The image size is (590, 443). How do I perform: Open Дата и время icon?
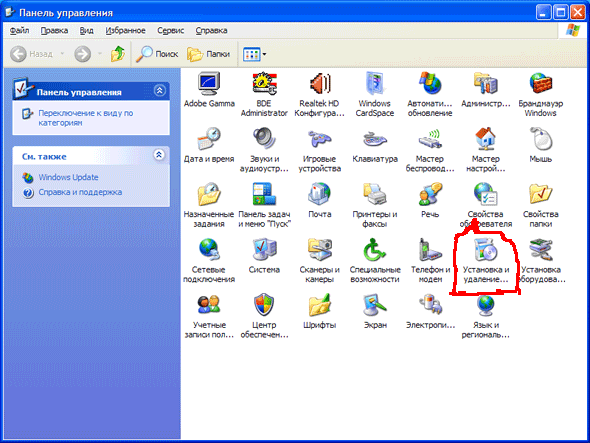coord(209,140)
